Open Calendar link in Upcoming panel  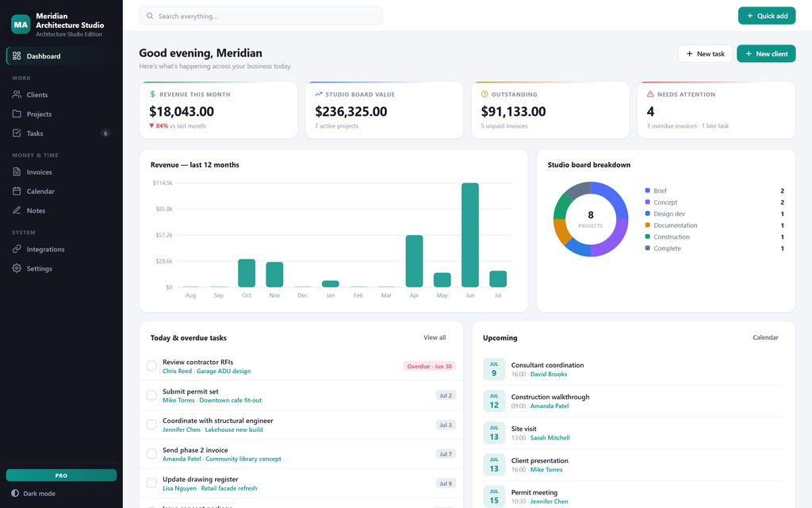(x=765, y=337)
